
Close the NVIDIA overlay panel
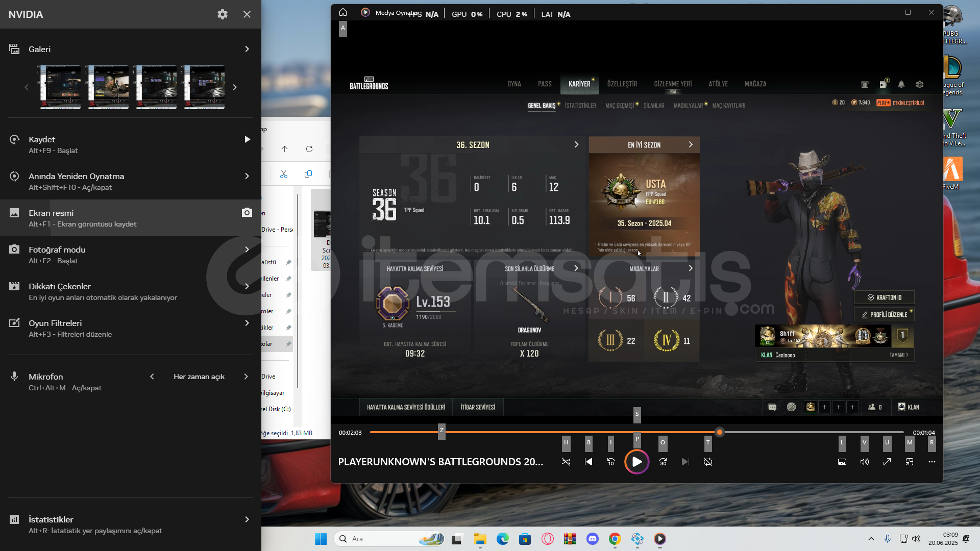point(247,14)
